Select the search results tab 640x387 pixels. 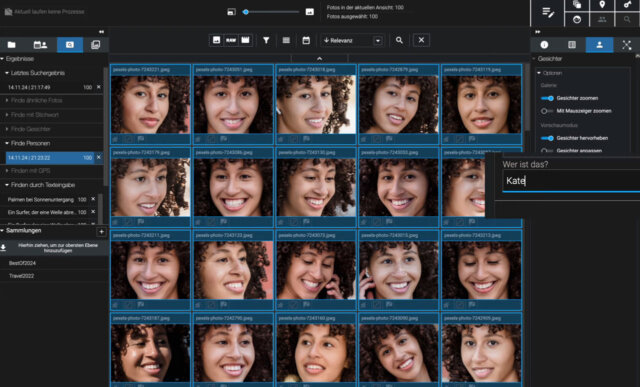point(70,45)
